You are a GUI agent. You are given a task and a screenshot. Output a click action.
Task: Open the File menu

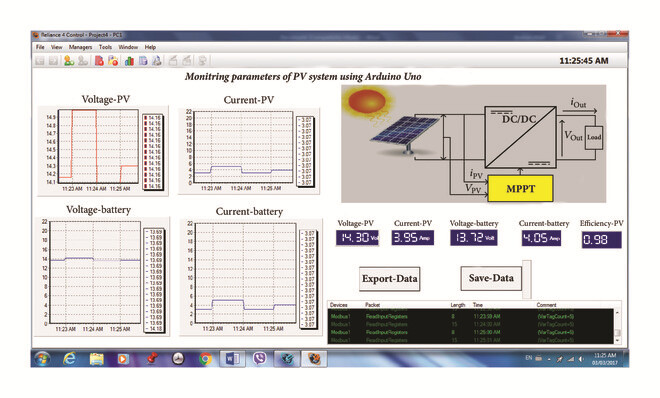pyautogui.click(x=40, y=47)
